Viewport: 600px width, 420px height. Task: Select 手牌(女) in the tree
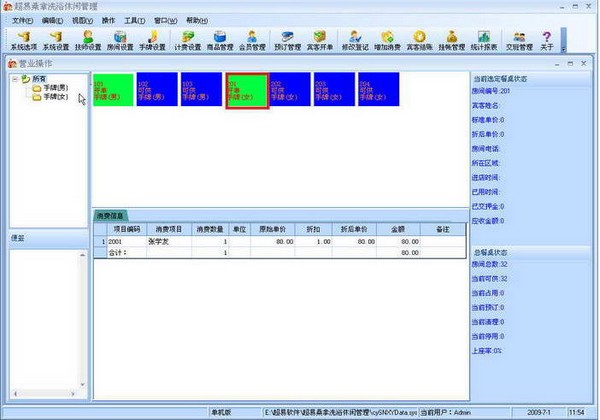coord(55,97)
